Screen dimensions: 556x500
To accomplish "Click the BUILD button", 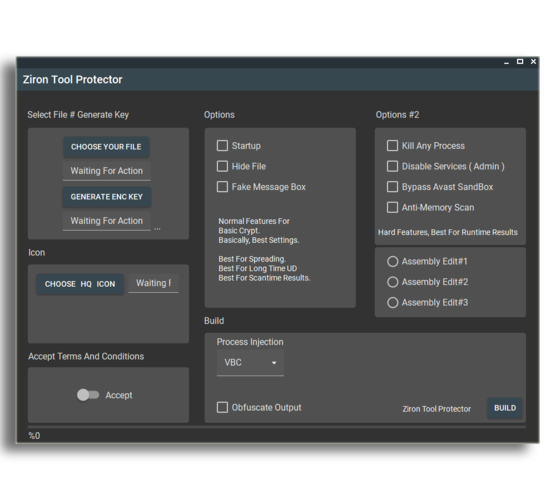I will tap(505, 408).
